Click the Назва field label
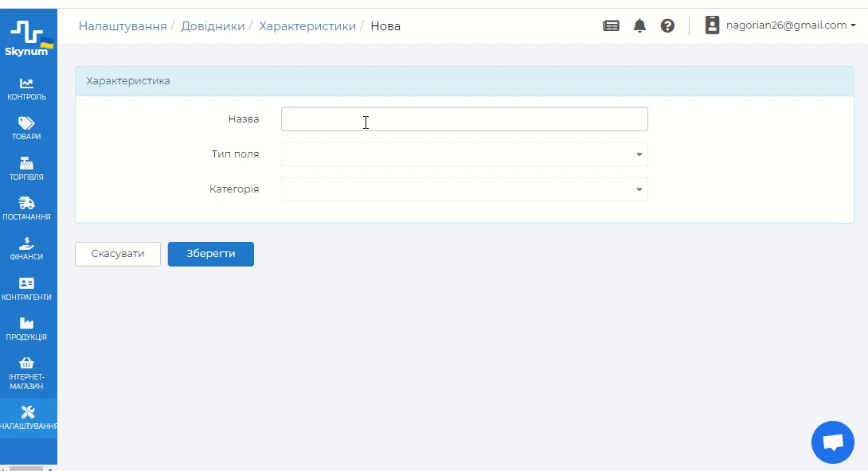This screenshot has width=868, height=471. tap(244, 119)
